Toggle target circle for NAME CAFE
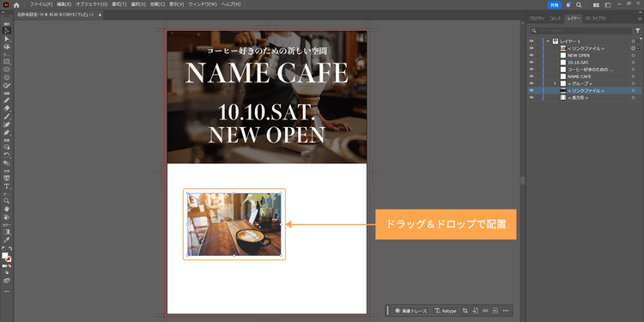 633,76
